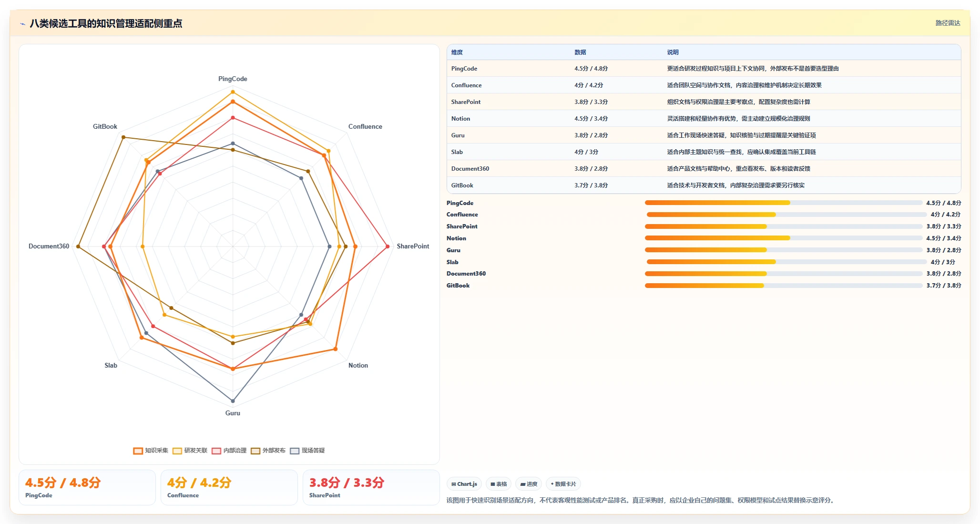
Task: Click the 数据卡片 tag chip
Action: [563, 484]
